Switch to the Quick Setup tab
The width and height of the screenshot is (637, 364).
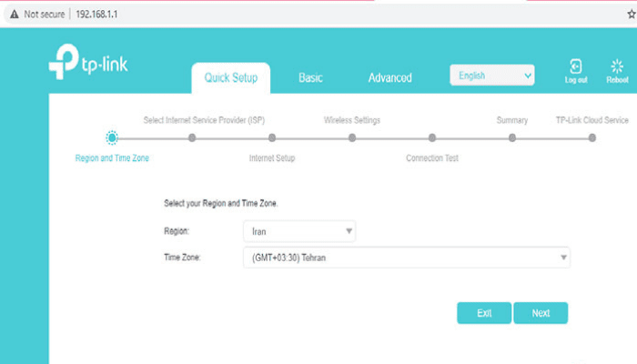click(x=230, y=77)
